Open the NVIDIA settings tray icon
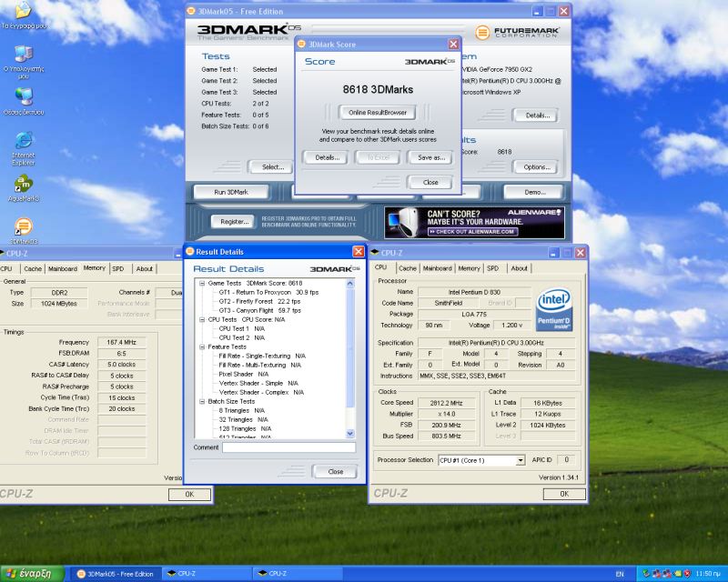728x582 pixels. click(677, 574)
